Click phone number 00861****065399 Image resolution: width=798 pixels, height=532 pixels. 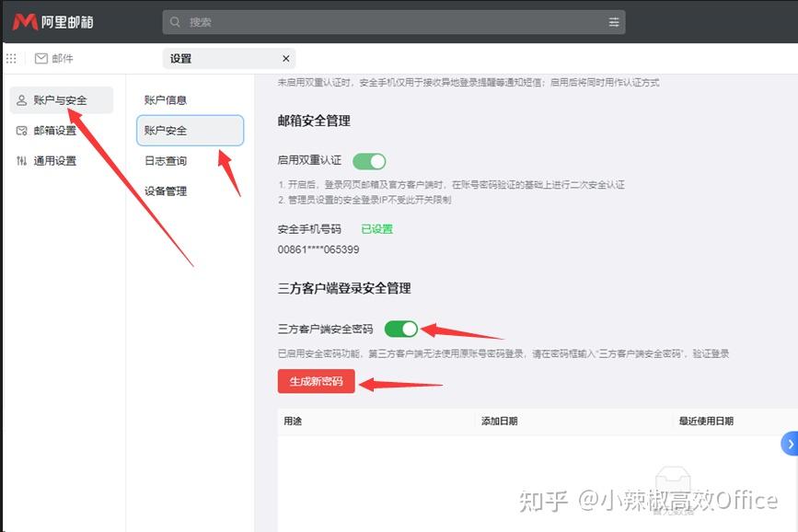point(318,249)
